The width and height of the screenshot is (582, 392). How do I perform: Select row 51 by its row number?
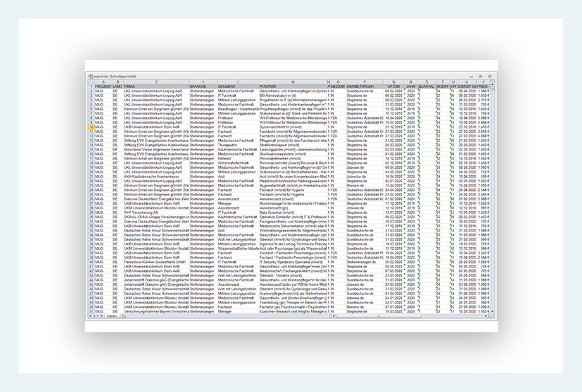point(91,312)
